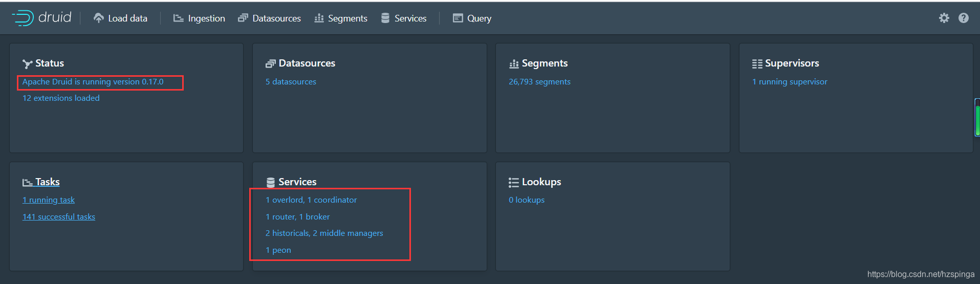Screen dimensions: 980x284
Task: Click the Ingestion gantt icon in navbar
Action: [x=178, y=18]
